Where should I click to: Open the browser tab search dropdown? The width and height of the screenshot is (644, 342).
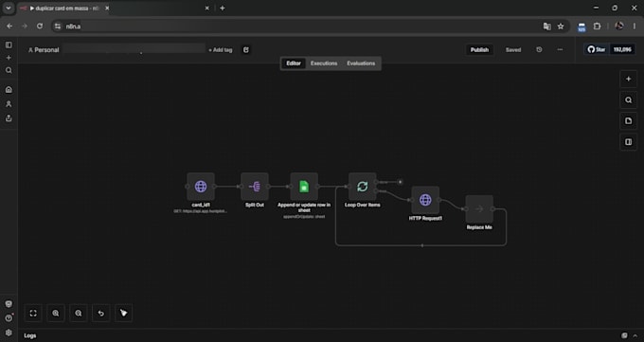tap(9, 9)
